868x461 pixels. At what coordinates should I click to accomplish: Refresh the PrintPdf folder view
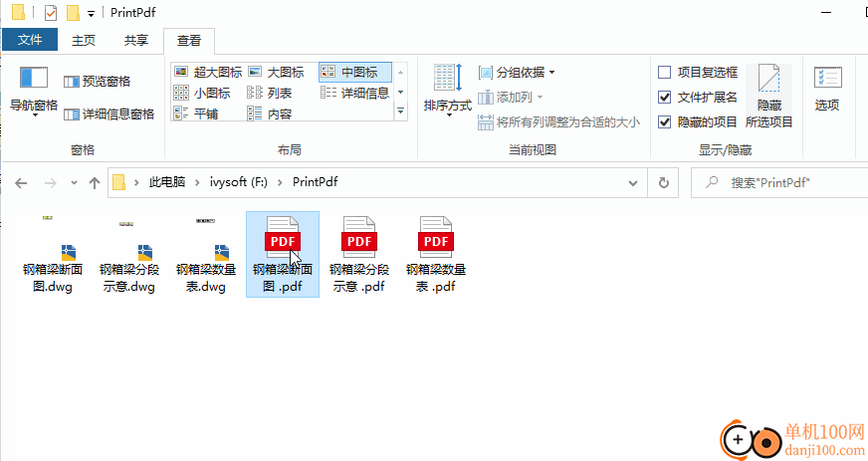pos(664,182)
